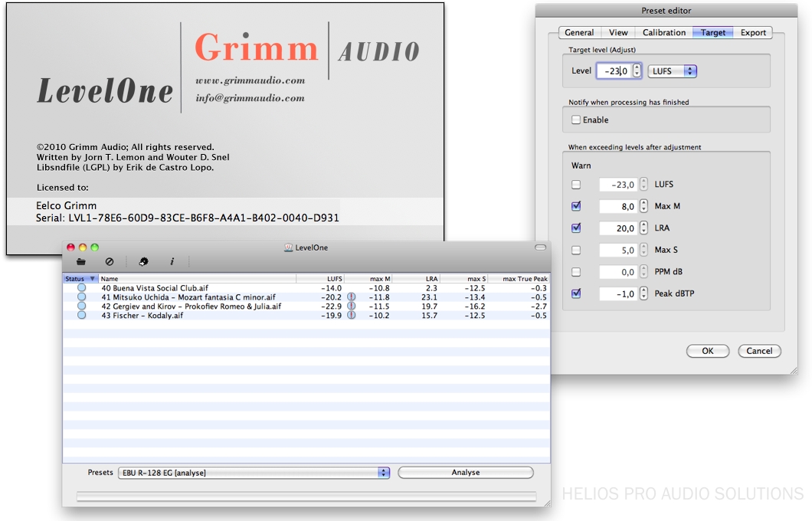Click the info@grimmaudio.com email link

click(250, 98)
